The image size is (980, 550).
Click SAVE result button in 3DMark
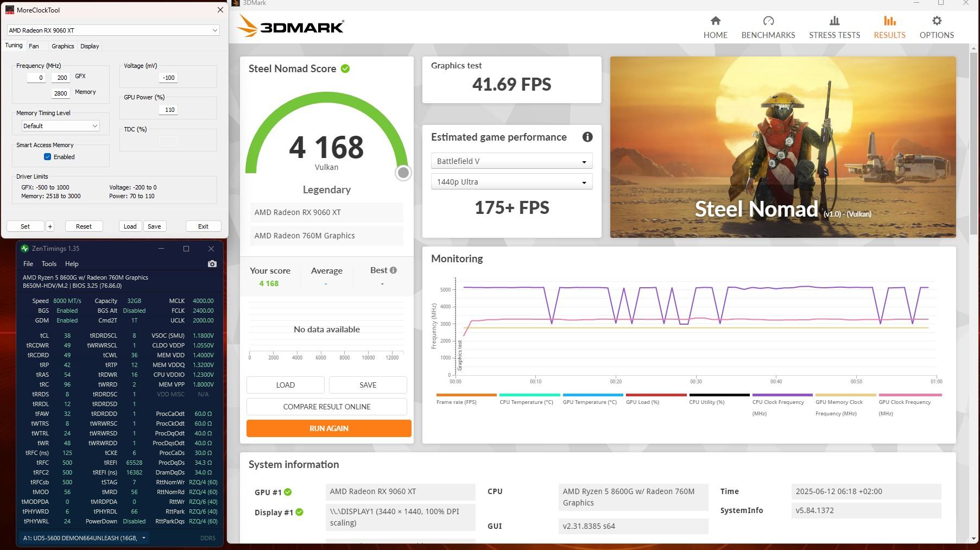click(x=368, y=385)
